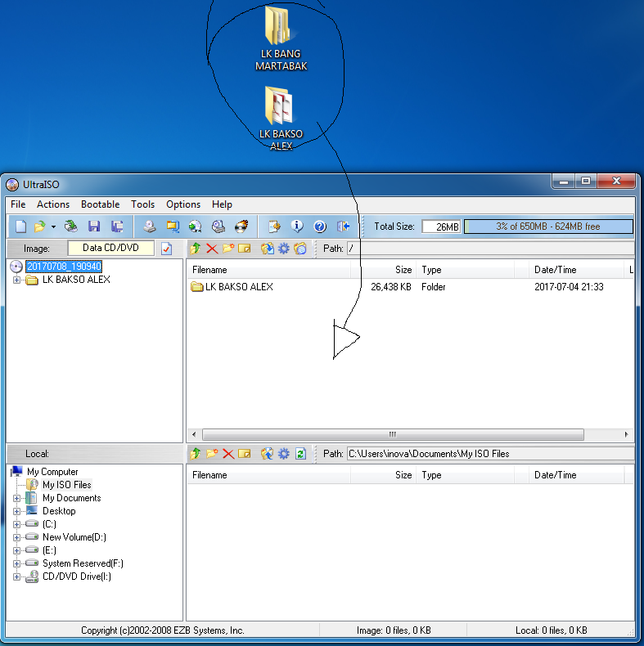Click the Local Path field showing My ISO Files
The width and height of the screenshot is (644, 646).
click(490, 454)
